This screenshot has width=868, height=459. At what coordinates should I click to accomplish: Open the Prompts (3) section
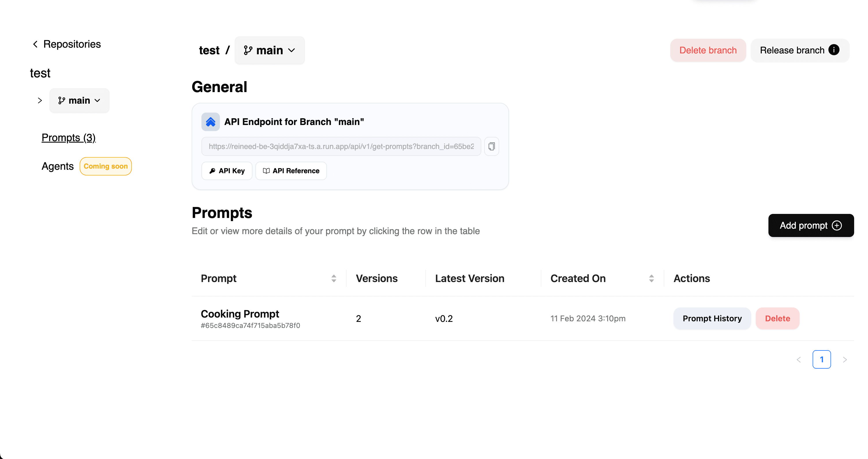click(x=68, y=137)
